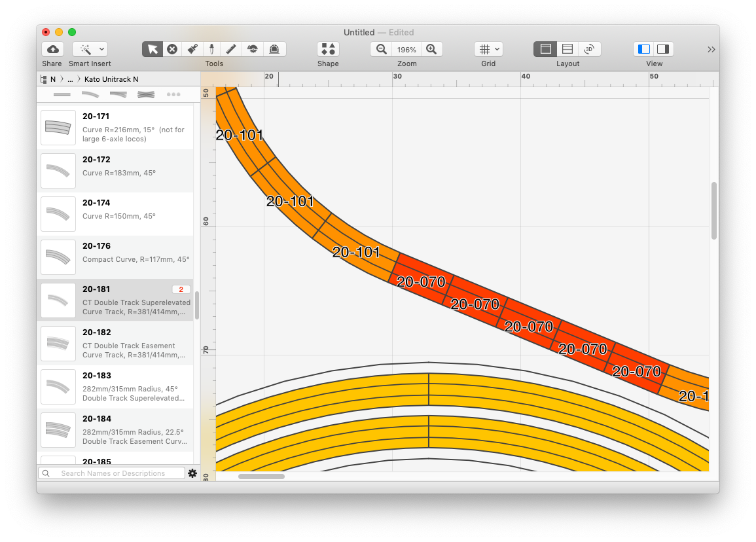Toggle the left sidebar view button
The width and height of the screenshot is (756, 542).
tap(644, 49)
